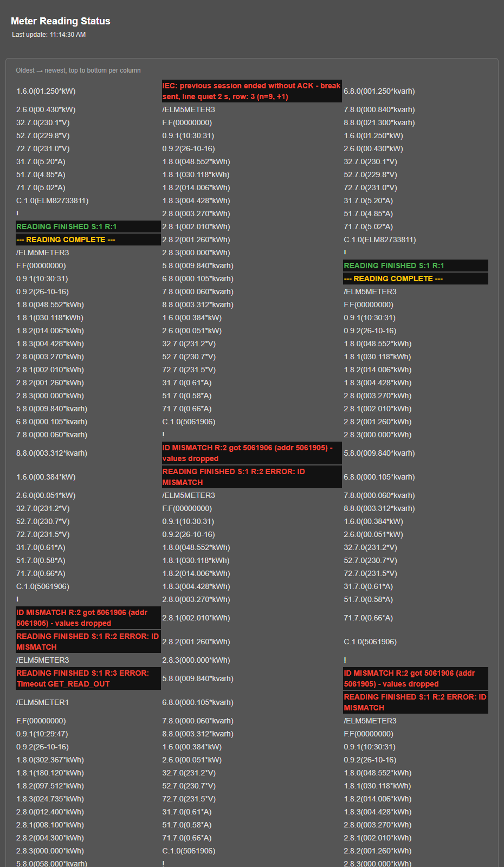504x867 pixels.
Task: Click the "6.8.0(001.250*kvarh)" reading
Action: click(379, 91)
